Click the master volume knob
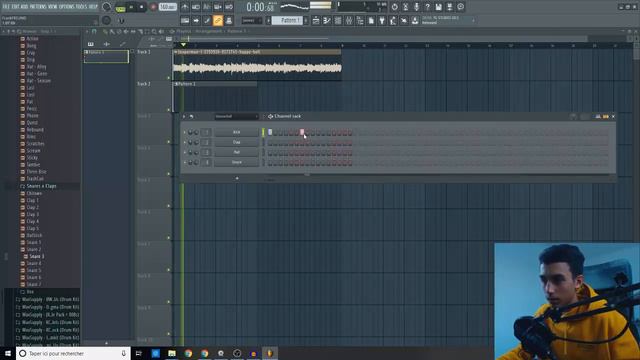 click(107, 7)
